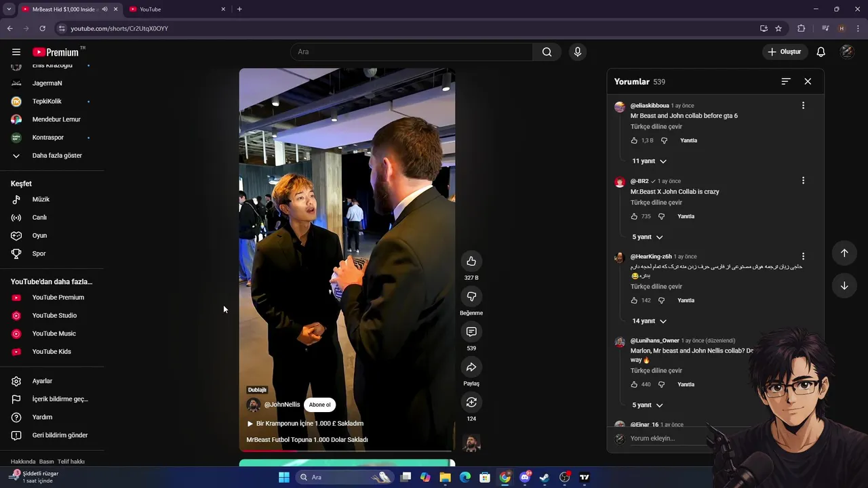
Task: Share the short via Paylaş icon
Action: click(x=471, y=367)
